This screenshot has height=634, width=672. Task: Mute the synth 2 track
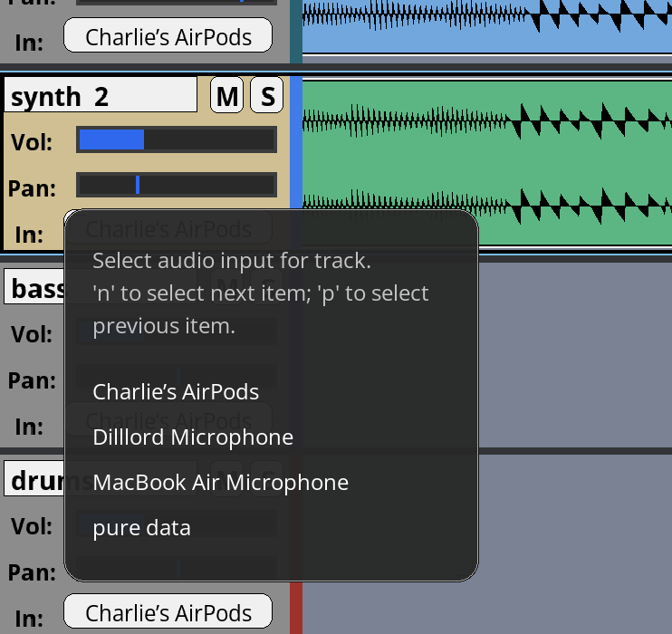(226, 95)
